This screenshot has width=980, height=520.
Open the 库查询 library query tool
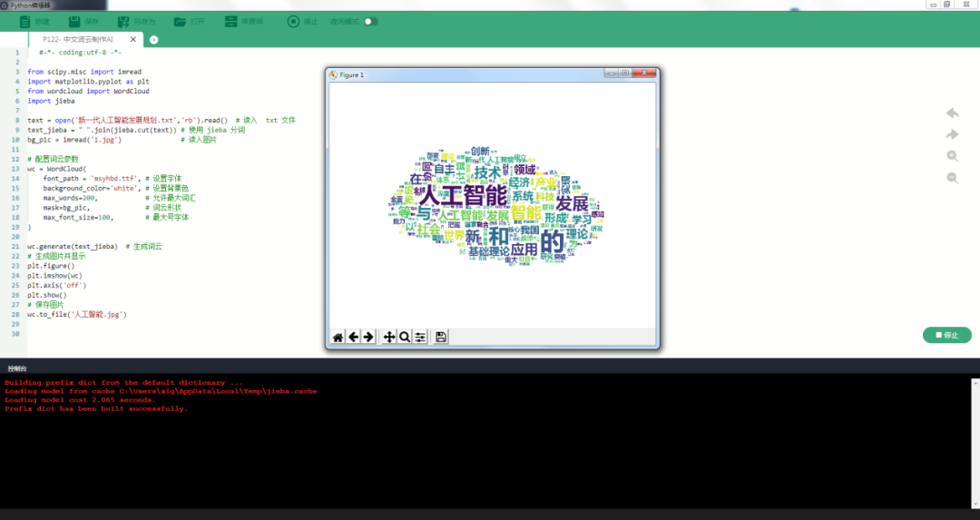point(244,21)
